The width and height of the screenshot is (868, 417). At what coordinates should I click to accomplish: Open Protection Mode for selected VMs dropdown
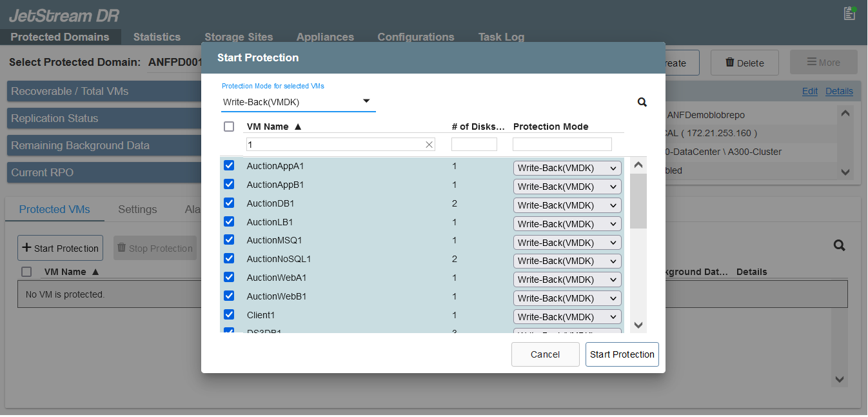point(298,102)
